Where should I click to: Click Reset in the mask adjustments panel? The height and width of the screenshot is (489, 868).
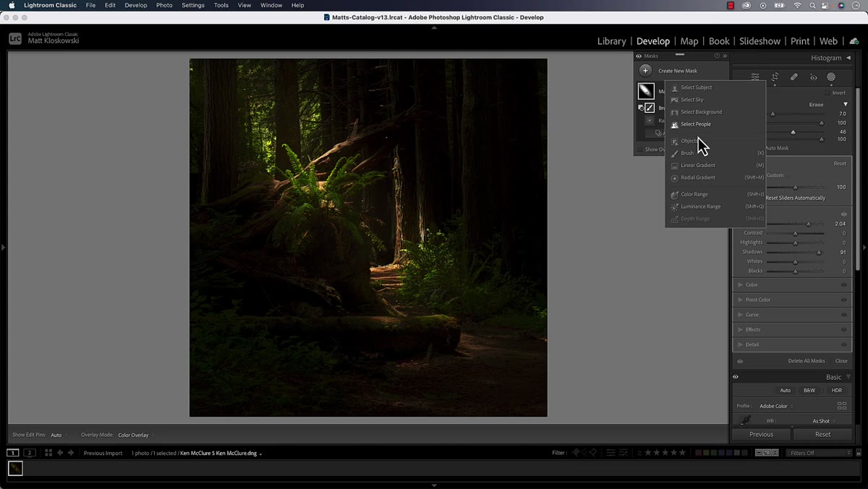[840, 163]
